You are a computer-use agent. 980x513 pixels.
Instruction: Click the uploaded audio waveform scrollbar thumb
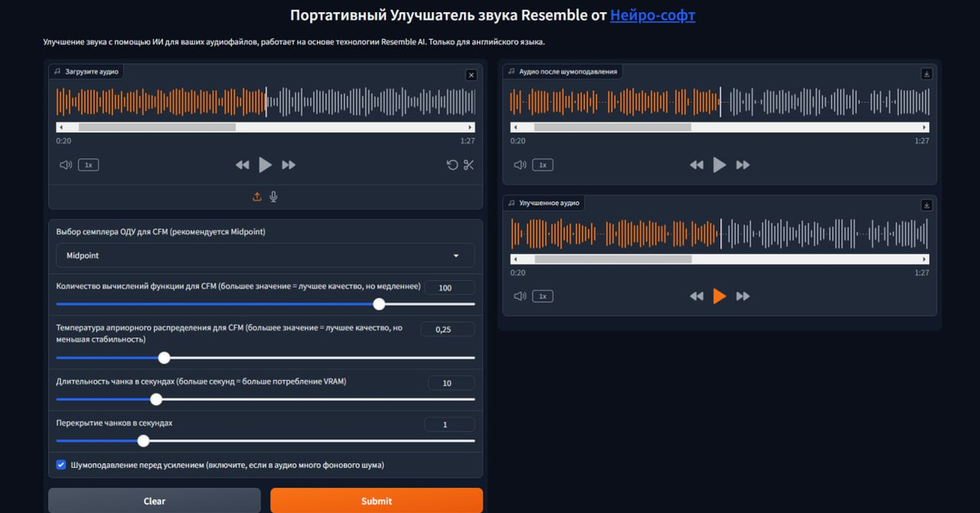[157, 127]
